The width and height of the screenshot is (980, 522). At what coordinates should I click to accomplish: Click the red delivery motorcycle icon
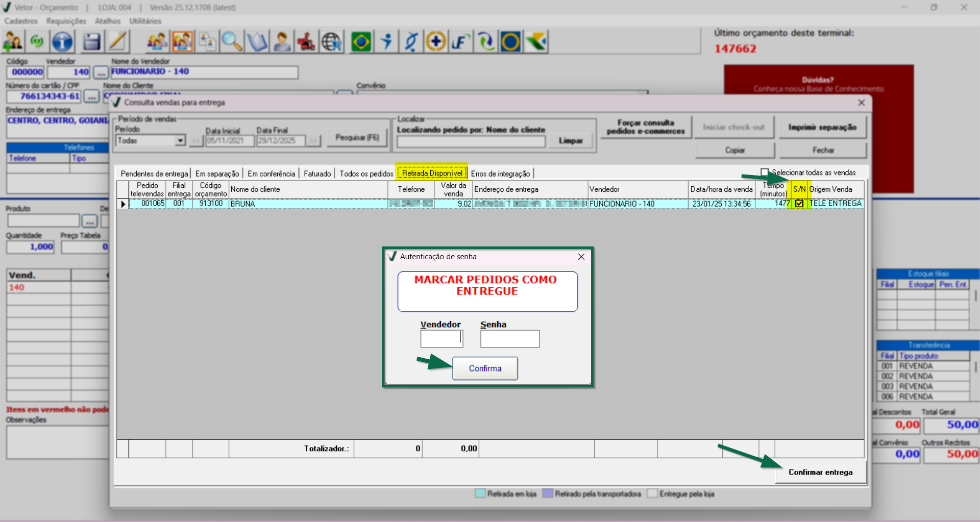pyautogui.click(x=306, y=42)
